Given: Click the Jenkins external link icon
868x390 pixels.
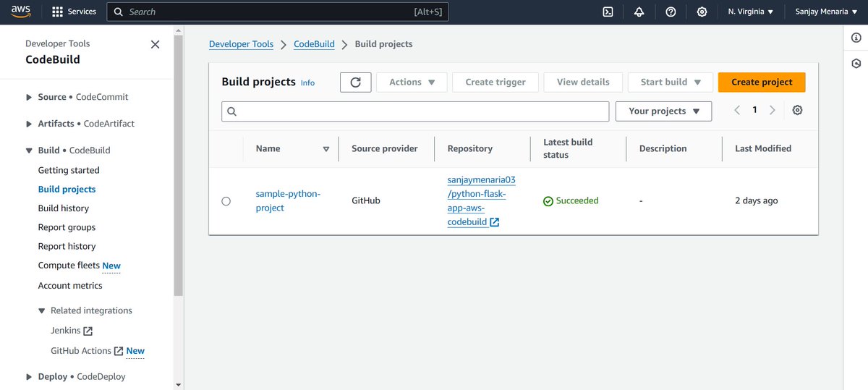Looking at the screenshot, I should [88, 331].
